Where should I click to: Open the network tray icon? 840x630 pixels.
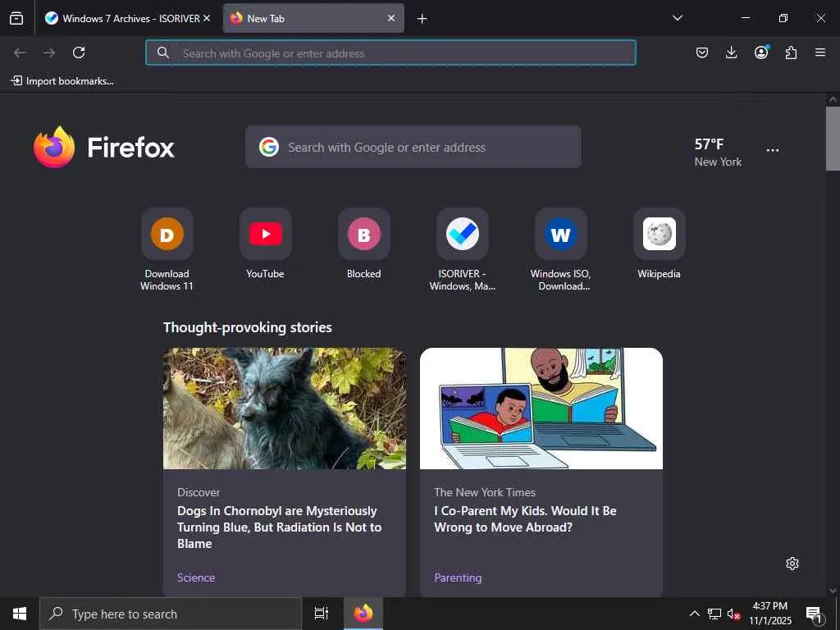point(714,614)
